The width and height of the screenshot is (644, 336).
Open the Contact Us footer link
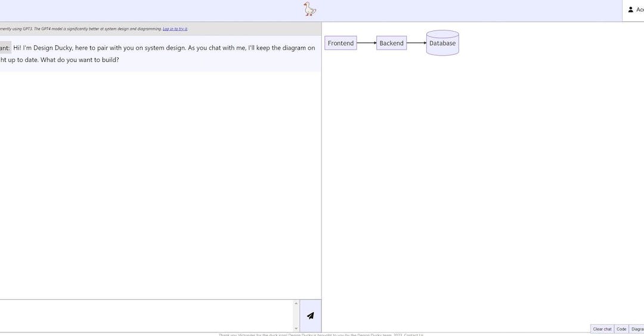tap(414, 334)
